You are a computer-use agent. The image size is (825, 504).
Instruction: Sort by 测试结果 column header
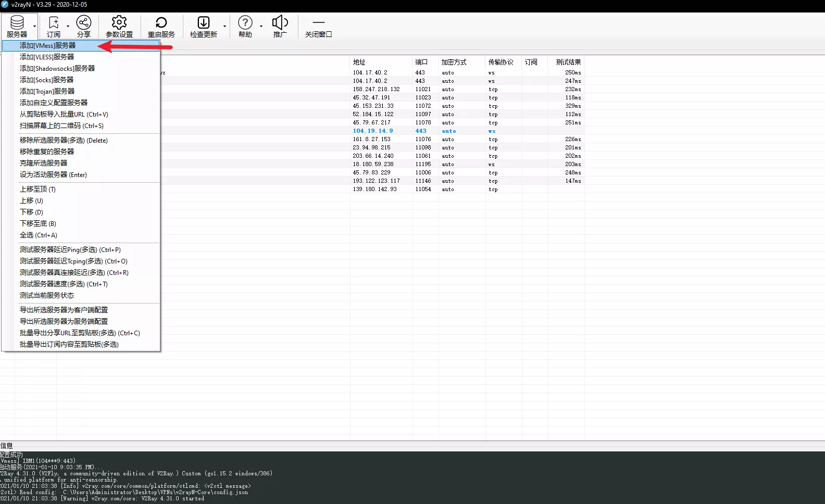[x=566, y=62]
